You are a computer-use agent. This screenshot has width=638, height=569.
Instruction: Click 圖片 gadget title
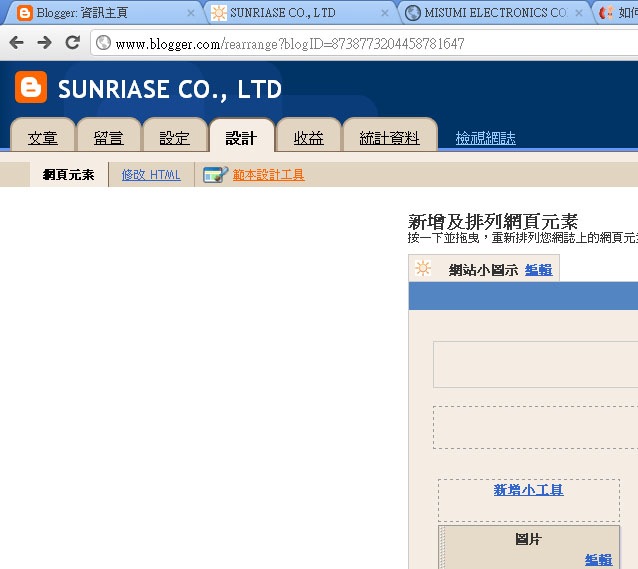(x=528, y=539)
